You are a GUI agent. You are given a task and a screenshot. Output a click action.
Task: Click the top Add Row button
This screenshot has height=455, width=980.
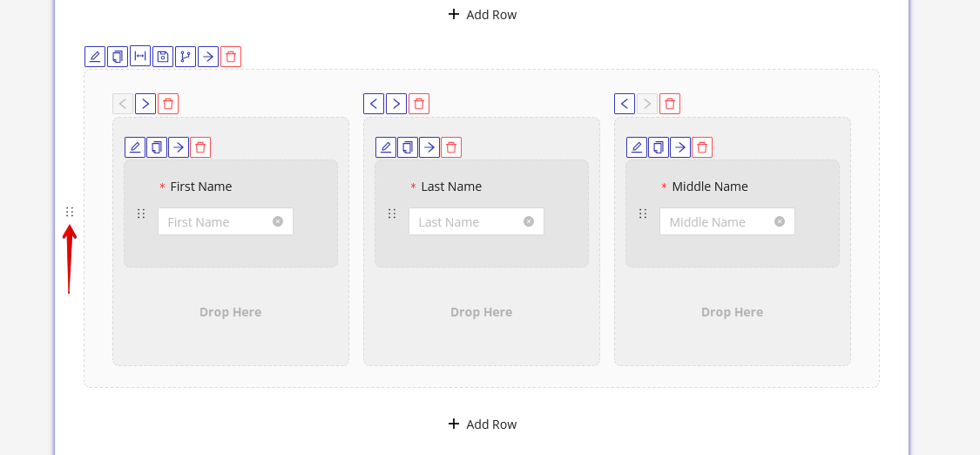[482, 14]
